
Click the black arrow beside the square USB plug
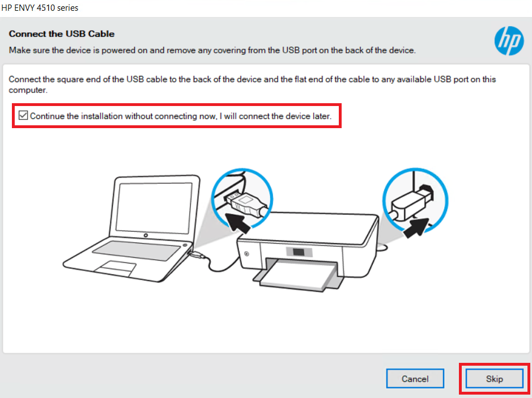416,227
